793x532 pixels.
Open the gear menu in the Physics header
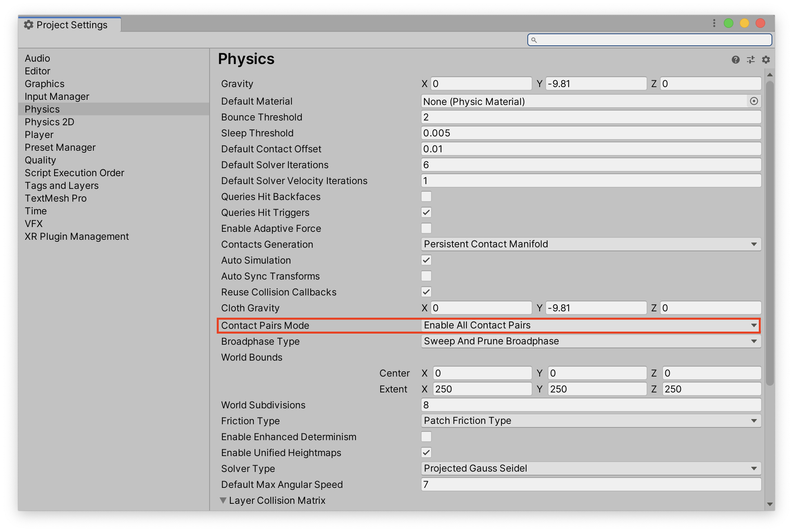pyautogui.click(x=766, y=60)
